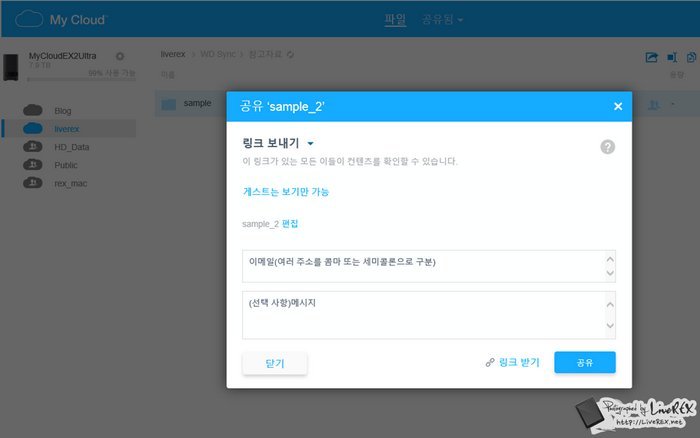Click the refresh icon beside breadcrumb
The width and height of the screenshot is (700, 438).
coord(290,54)
